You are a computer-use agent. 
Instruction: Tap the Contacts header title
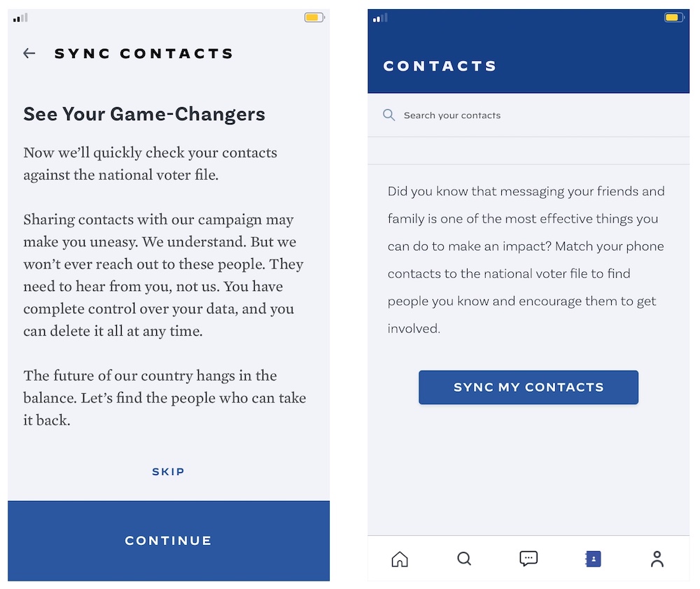point(440,66)
